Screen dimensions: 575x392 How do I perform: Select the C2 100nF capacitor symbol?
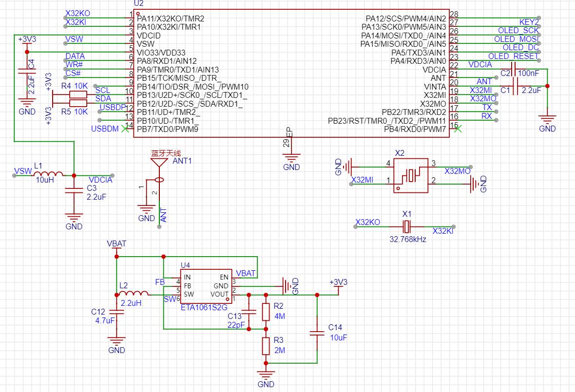tap(513, 69)
